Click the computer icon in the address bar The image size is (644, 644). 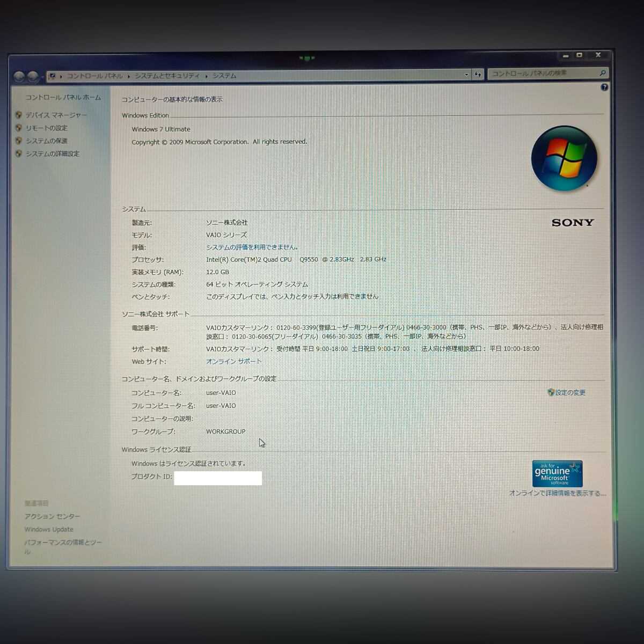[x=53, y=76]
